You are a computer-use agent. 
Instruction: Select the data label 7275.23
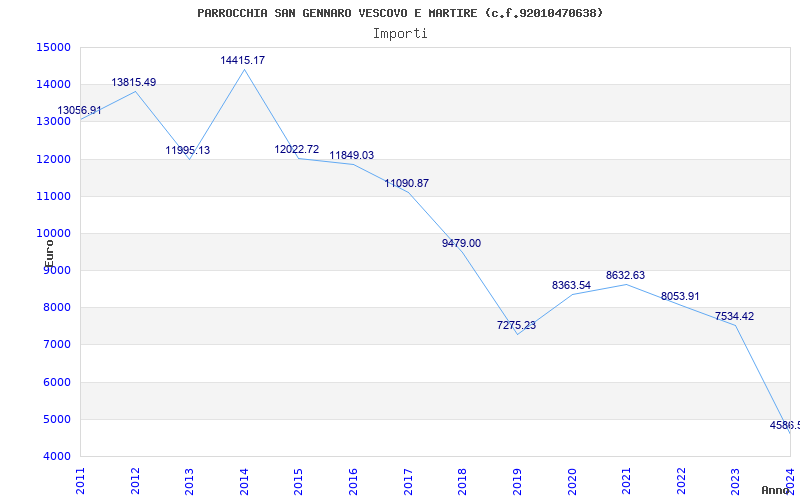(516, 326)
